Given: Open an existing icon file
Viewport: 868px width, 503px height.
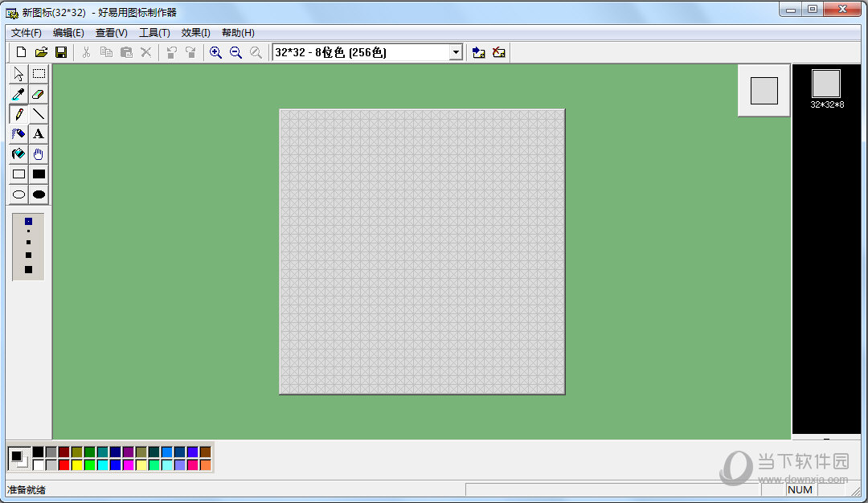Looking at the screenshot, I should click(41, 52).
